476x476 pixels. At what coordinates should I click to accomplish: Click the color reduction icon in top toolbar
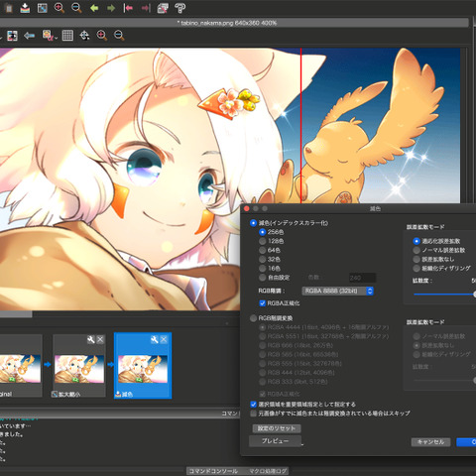coord(25,8)
